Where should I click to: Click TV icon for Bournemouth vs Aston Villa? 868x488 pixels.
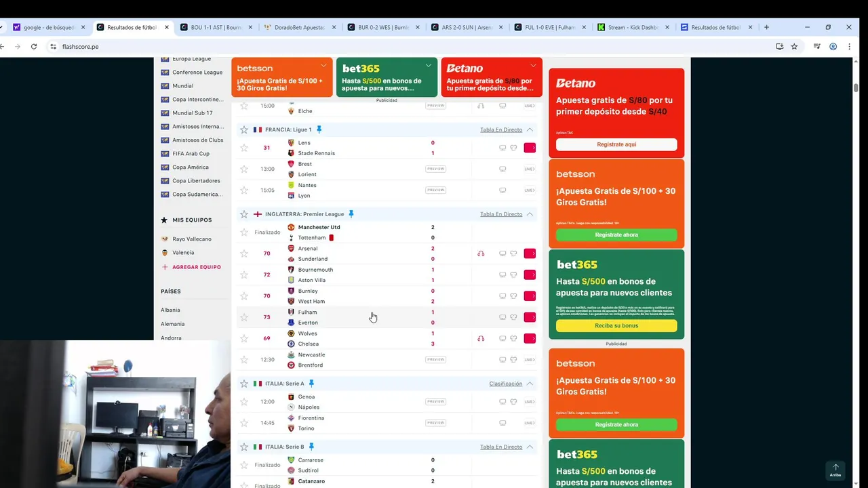point(502,274)
